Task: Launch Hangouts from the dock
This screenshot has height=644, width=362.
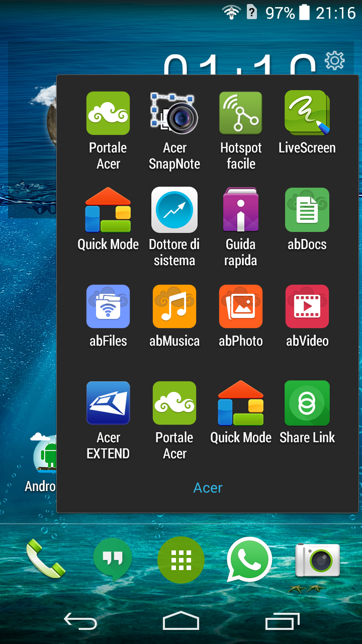Action: pos(113,559)
